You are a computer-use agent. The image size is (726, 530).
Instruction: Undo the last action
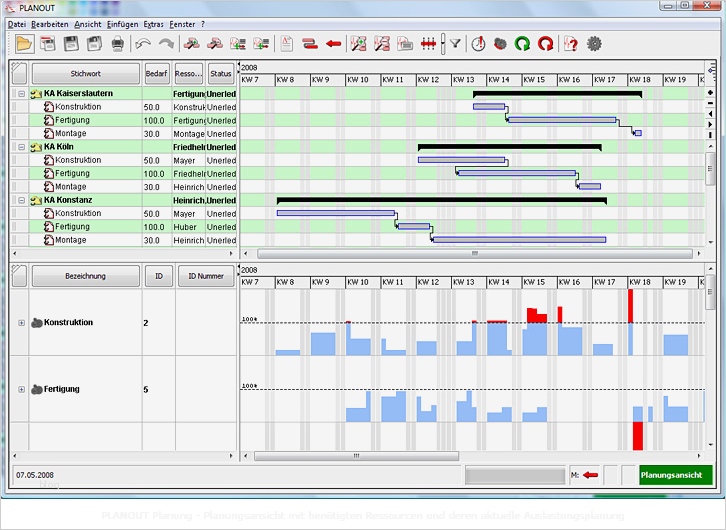144,44
